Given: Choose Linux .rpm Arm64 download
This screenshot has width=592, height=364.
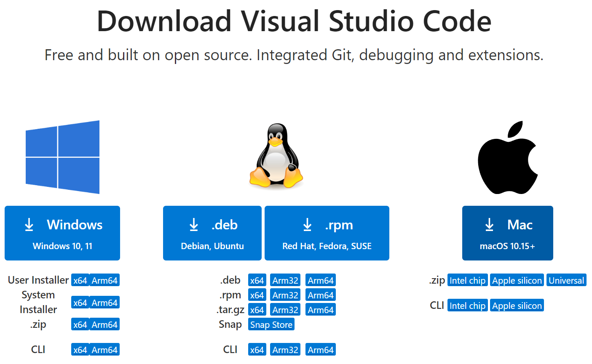Looking at the screenshot, I should point(321,295).
